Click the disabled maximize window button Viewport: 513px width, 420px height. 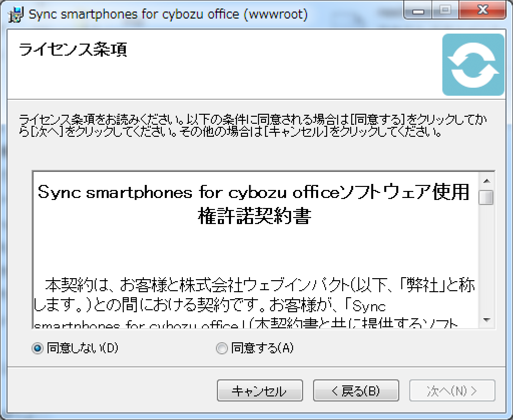tap(445, 11)
